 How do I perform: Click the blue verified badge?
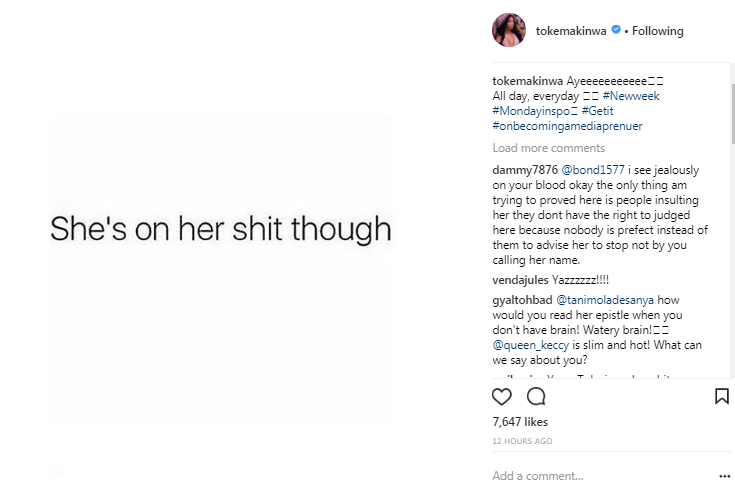pyautogui.click(x=617, y=31)
